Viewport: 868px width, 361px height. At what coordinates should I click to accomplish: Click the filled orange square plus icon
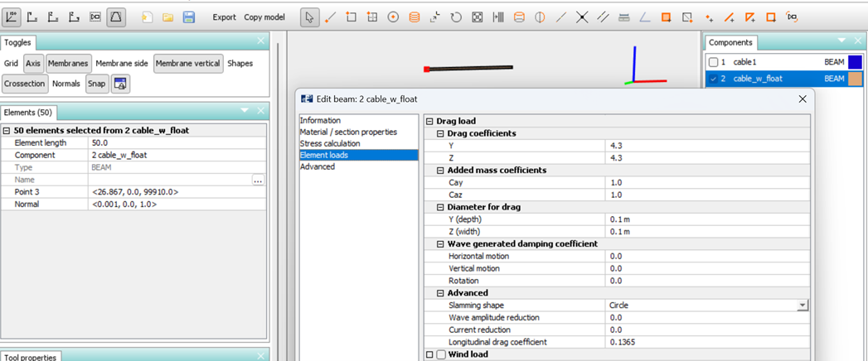pyautogui.click(x=666, y=17)
